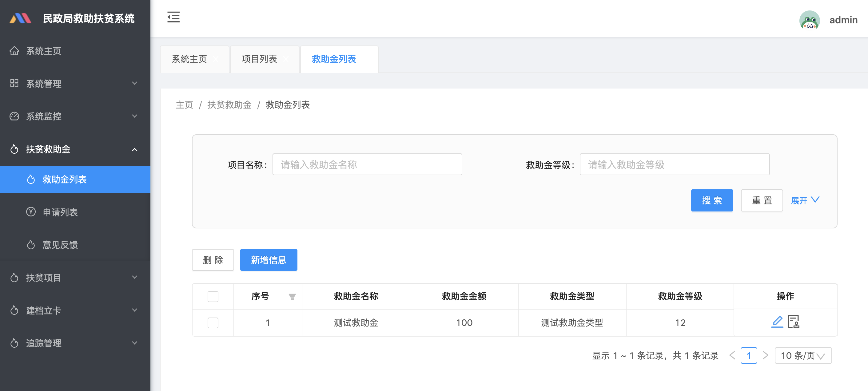Click the 删除 button
Image resolution: width=868 pixels, height=391 pixels.
coord(213,260)
